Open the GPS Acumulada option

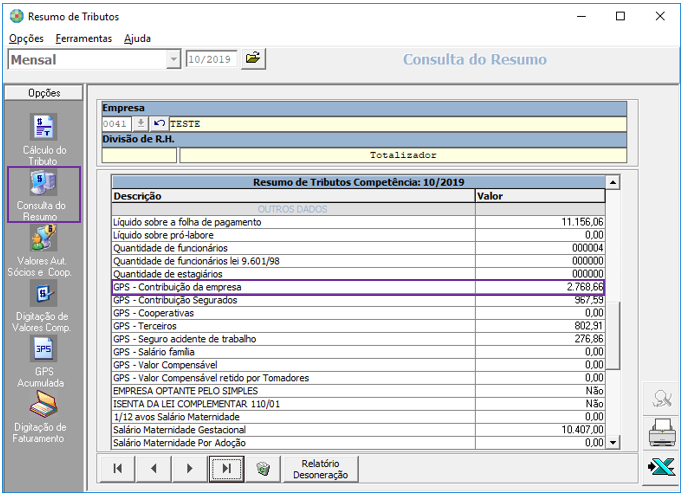[42, 362]
